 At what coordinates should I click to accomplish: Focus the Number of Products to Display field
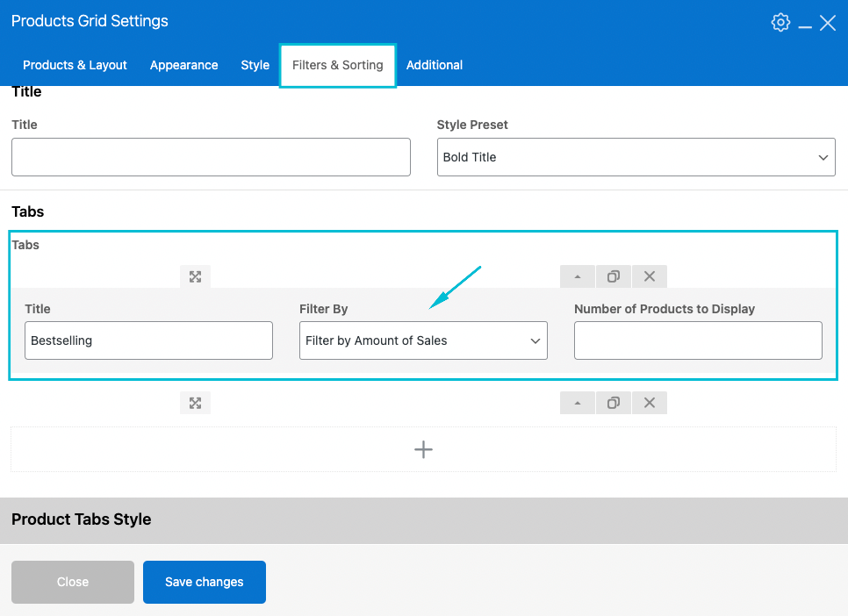pyautogui.click(x=698, y=340)
